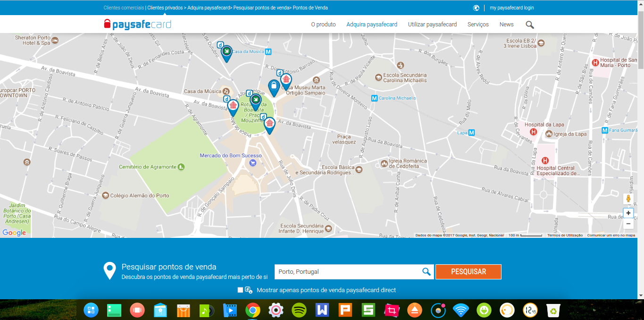Image resolution: width=644 pixels, height=320 pixels.
Task: Open the launcher icon in the dock
Action: (91, 310)
